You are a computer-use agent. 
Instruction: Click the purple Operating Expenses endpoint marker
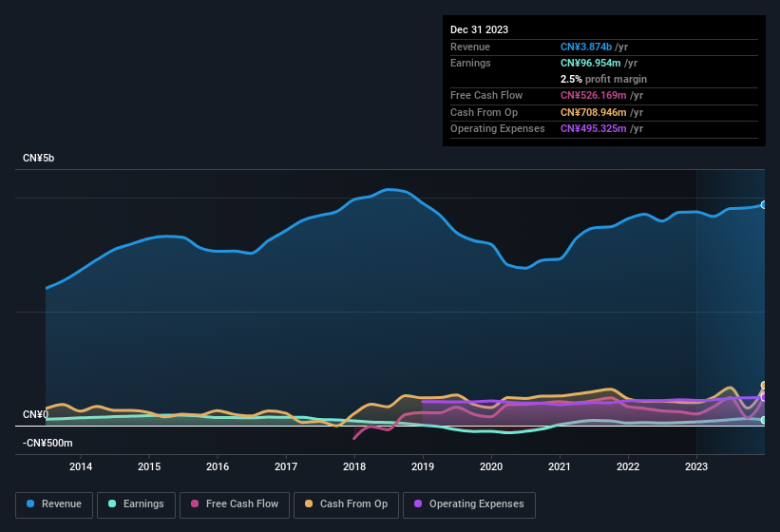pos(764,397)
